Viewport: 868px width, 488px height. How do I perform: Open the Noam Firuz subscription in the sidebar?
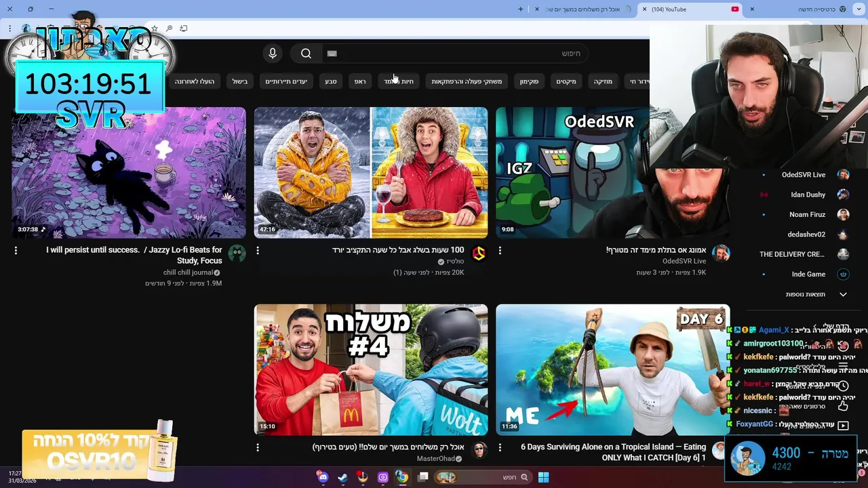[x=804, y=214]
